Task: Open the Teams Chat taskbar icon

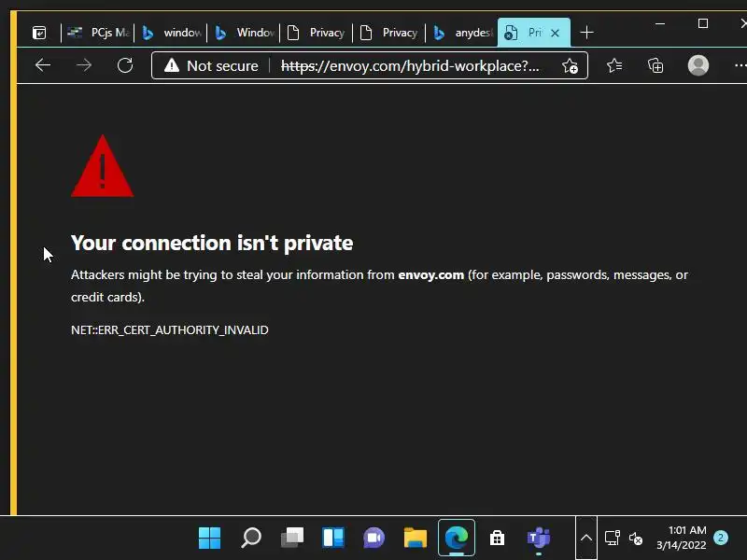Action: click(374, 539)
